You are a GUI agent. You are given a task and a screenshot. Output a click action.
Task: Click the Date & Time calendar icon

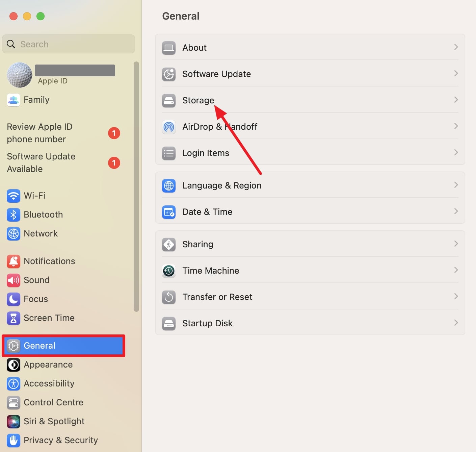click(169, 212)
